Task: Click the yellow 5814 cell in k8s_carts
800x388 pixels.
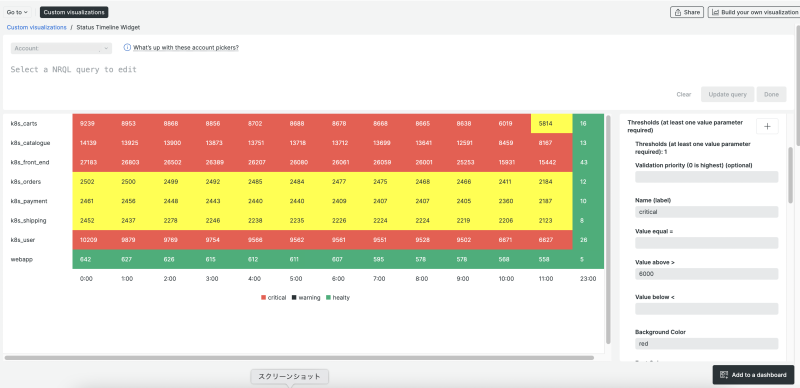Action: click(x=552, y=124)
